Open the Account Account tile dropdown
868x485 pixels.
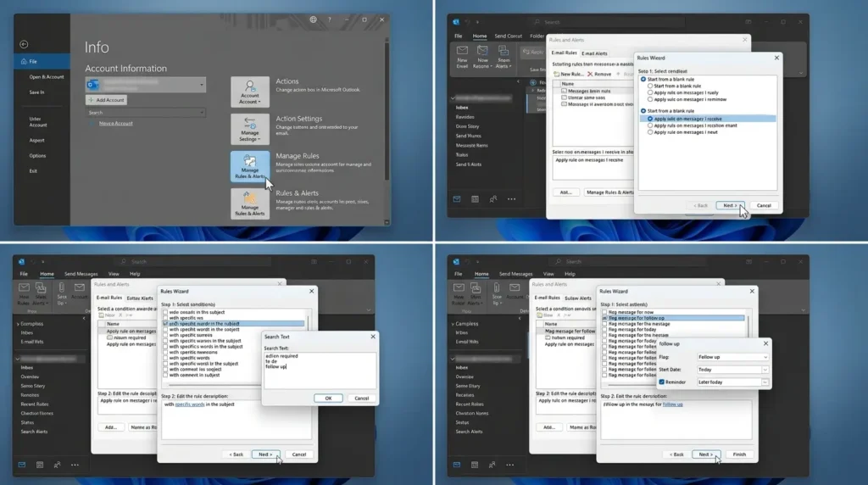tap(250, 92)
